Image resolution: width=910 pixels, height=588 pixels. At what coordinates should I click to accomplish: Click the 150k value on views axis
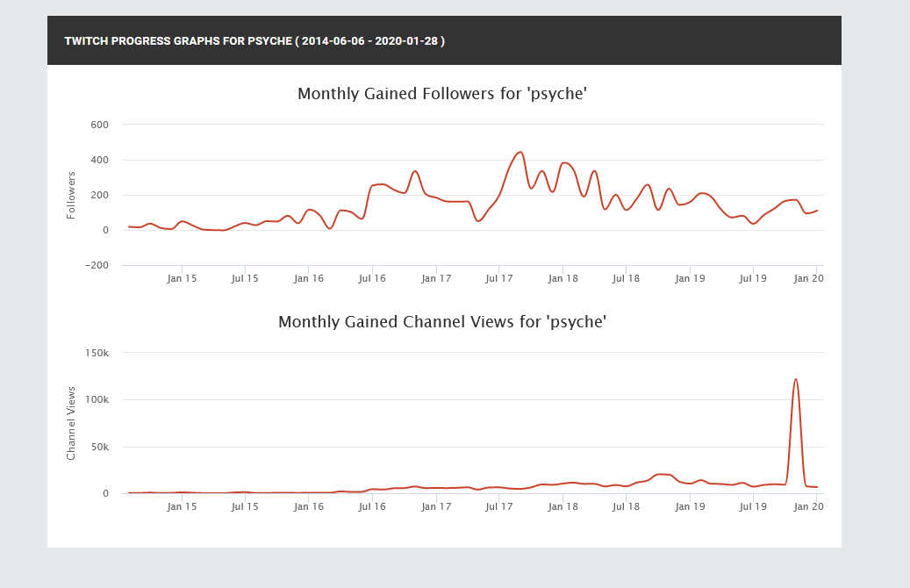tap(97, 353)
